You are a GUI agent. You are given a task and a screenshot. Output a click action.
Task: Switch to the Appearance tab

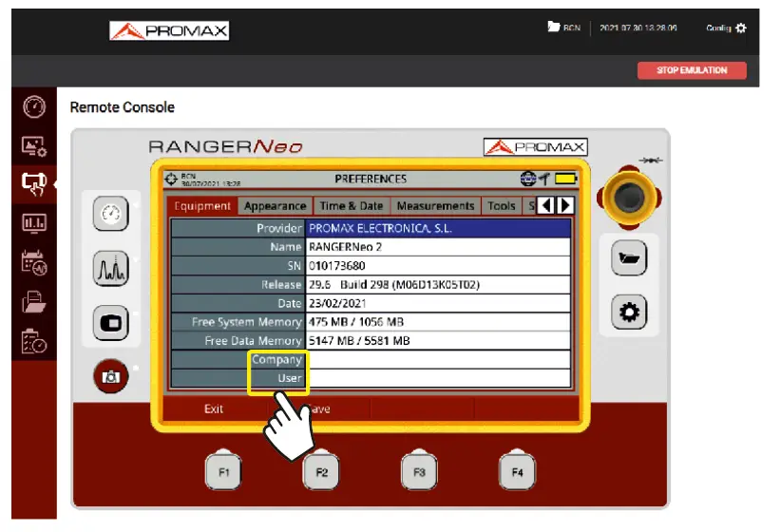click(x=275, y=206)
